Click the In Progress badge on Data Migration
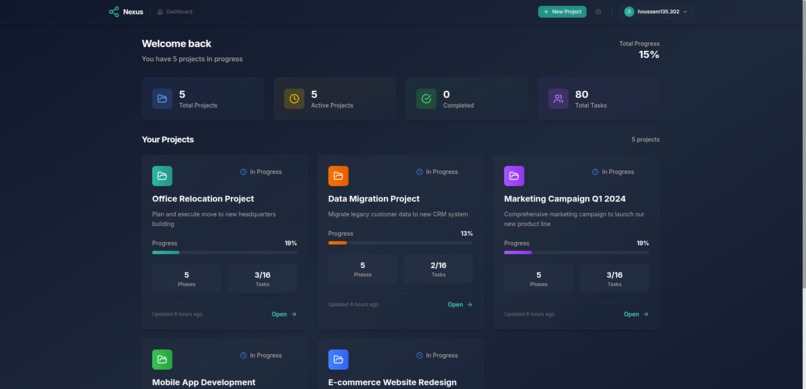Screen dimensions: 806x389 pos(437,172)
